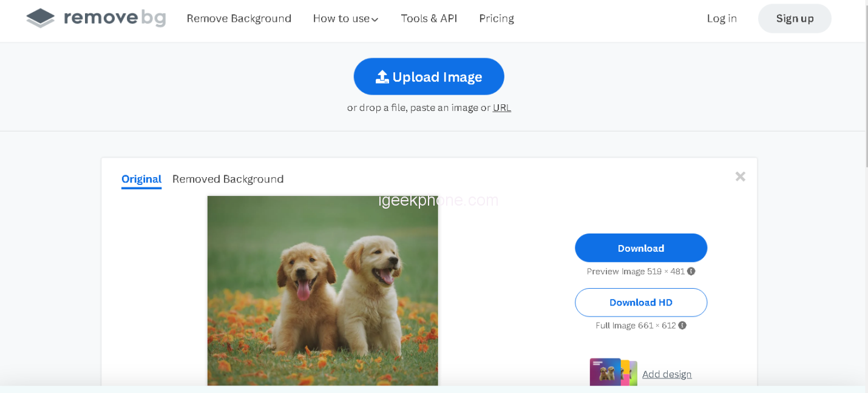Switch to the Removed Background tab
Screen dimensions: 868x393
click(x=228, y=179)
